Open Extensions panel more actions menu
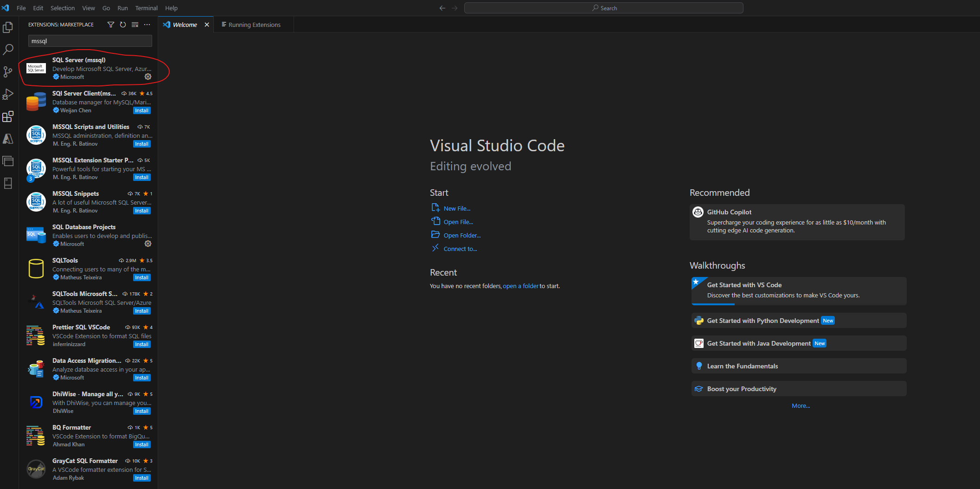Screen dimensions: 980x489 [147, 25]
